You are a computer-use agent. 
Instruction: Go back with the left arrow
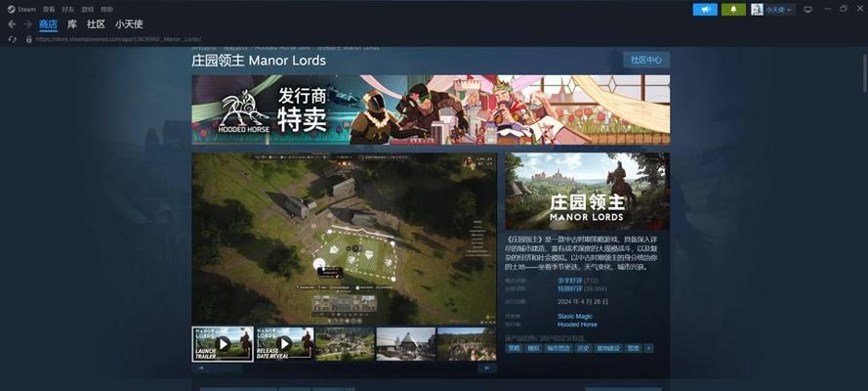point(12,24)
